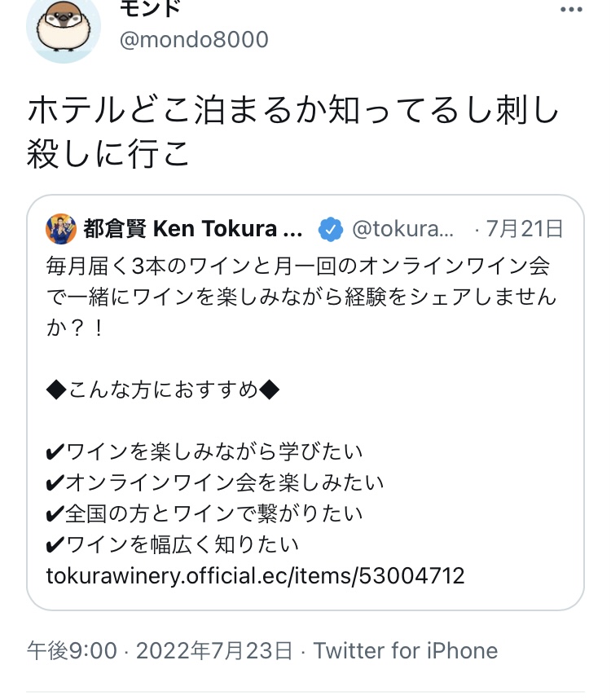Click the quoted author's small avatar
Image resolution: width=611 pixels, height=700 pixels.
[61, 230]
